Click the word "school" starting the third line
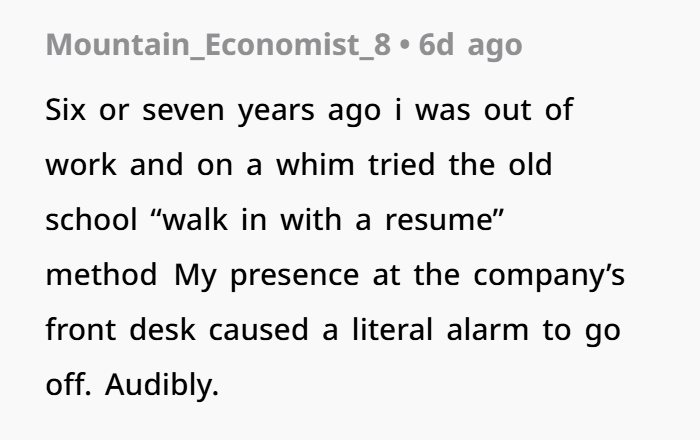Screen dimensions: 700x440 pyautogui.click(x=91, y=219)
